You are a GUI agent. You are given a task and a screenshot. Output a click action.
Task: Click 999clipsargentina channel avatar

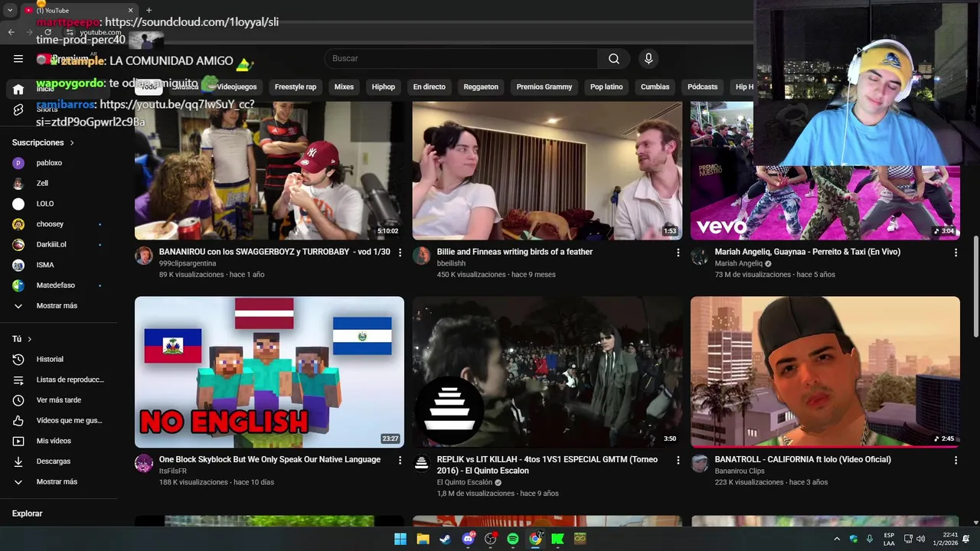[144, 256]
